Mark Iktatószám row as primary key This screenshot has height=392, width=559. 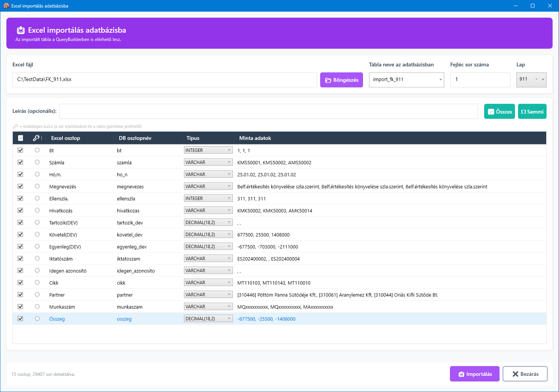37,258
